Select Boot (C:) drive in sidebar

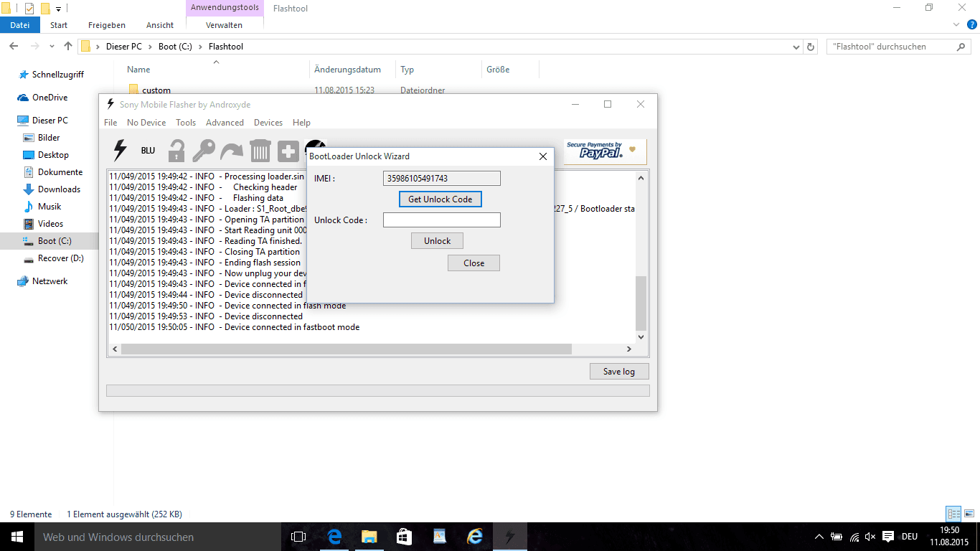55,241
